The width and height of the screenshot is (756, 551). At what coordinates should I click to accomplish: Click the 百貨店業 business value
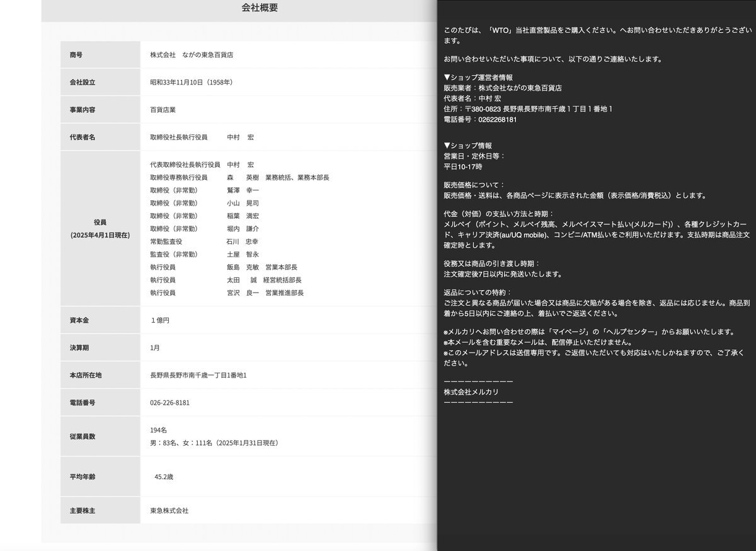[x=163, y=110]
